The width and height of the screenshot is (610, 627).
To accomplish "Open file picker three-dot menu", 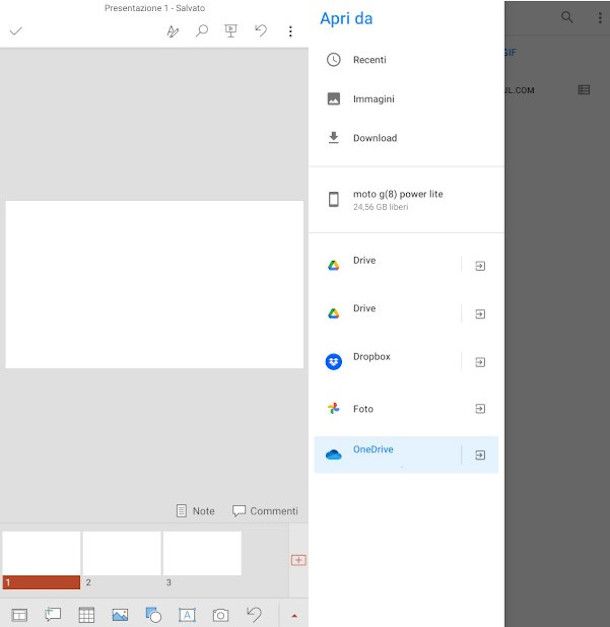I will click(600, 17).
